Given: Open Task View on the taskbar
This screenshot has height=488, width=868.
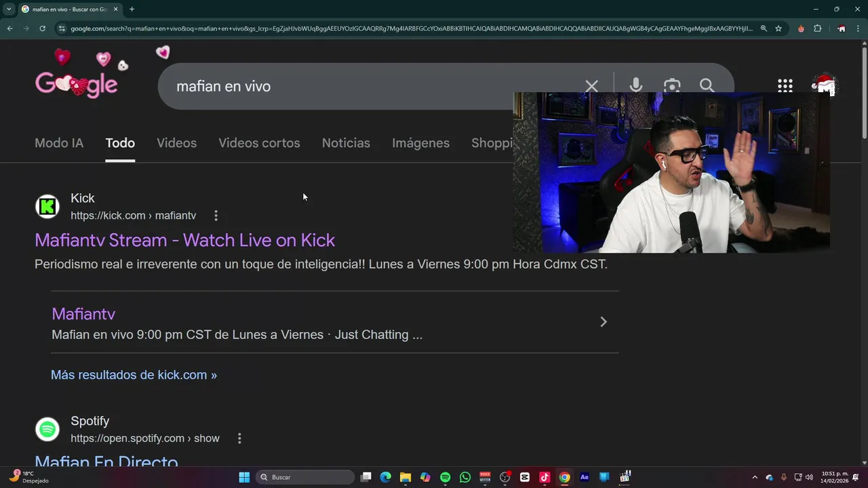Looking at the screenshot, I should (x=366, y=477).
